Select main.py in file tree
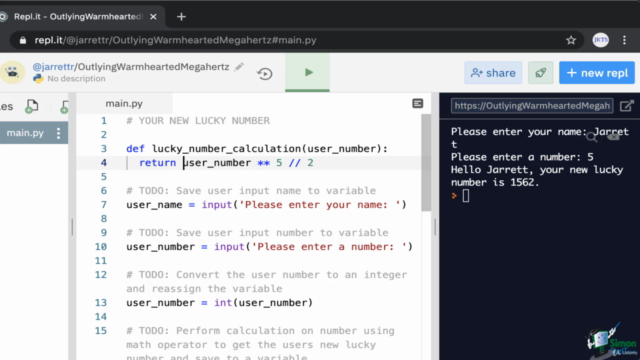640x360 pixels. [25, 133]
